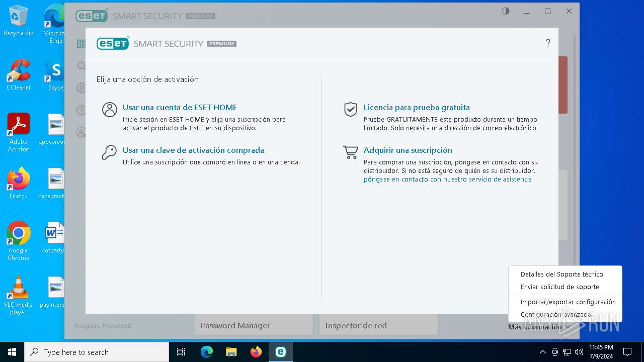Launch Firefox from the desktop
Screen dimensions: 644x362
tap(19, 184)
